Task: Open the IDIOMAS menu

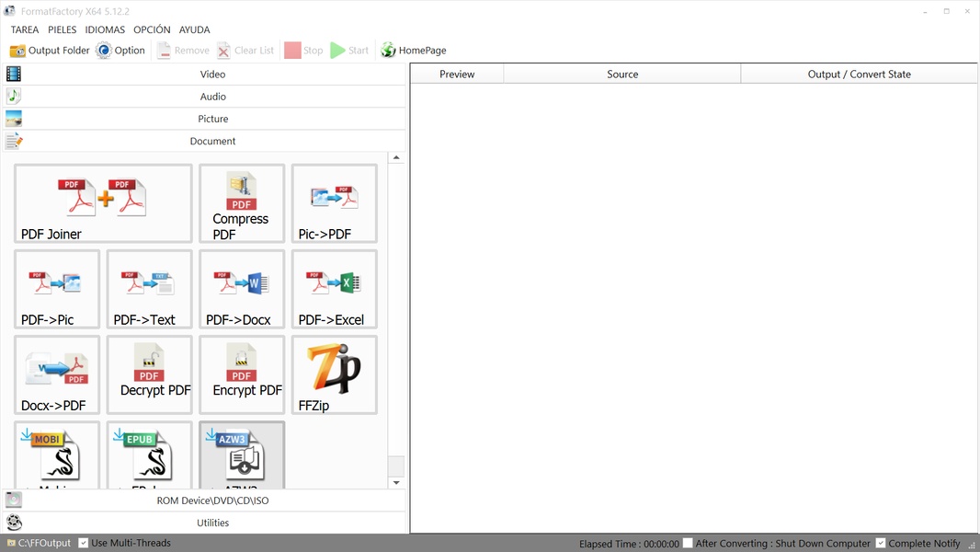Action: (x=105, y=30)
